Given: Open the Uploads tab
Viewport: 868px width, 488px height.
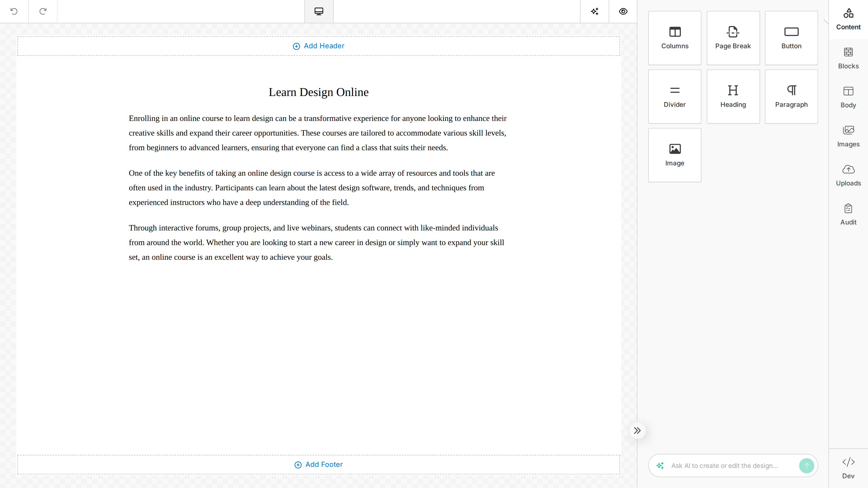Looking at the screenshot, I should 848,176.
